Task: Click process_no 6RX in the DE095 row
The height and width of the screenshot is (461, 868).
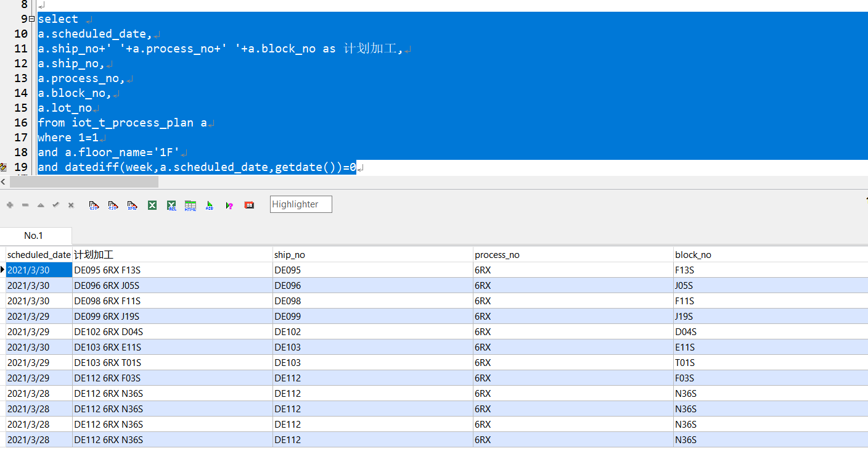Action: (x=573, y=270)
